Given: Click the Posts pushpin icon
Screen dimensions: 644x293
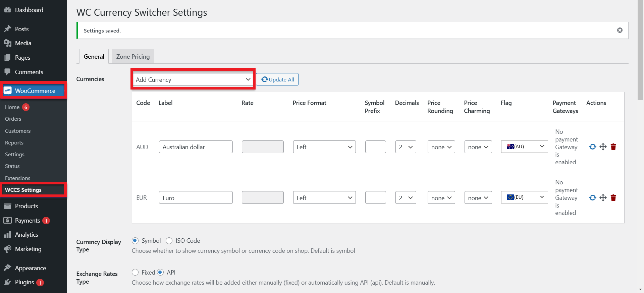Looking at the screenshot, I should tap(7, 29).
